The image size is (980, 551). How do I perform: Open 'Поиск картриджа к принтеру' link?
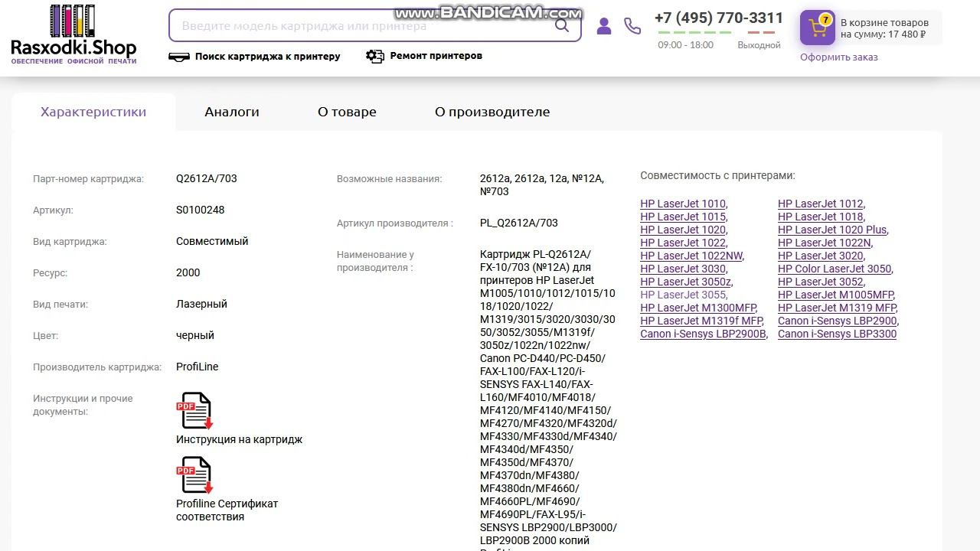click(267, 56)
